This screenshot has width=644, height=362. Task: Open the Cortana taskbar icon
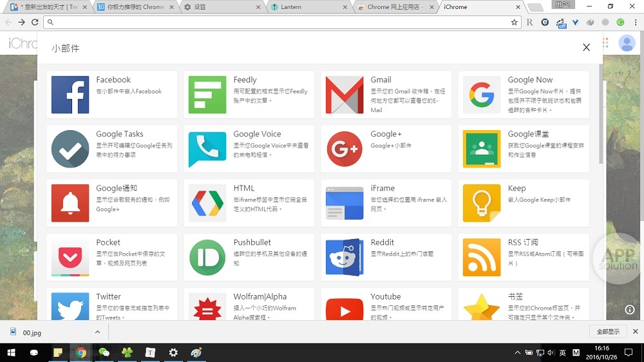[x=34, y=352]
